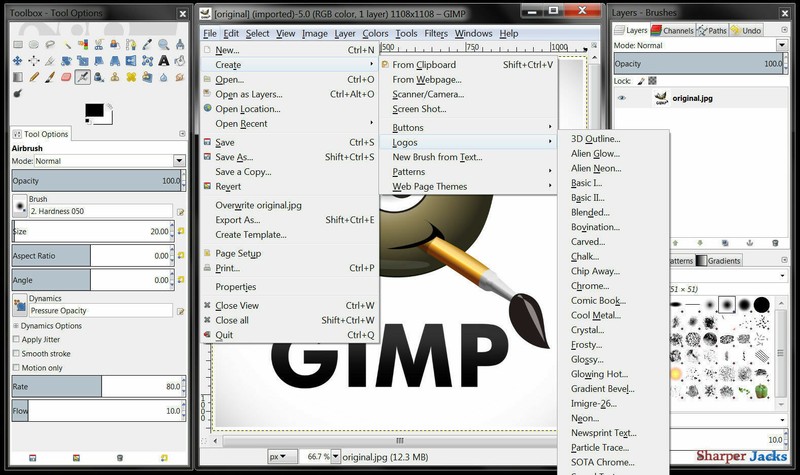This screenshot has width=800, height=475.
Task: Adjust the Rate slider at 80.0
Action: (96, 387)
